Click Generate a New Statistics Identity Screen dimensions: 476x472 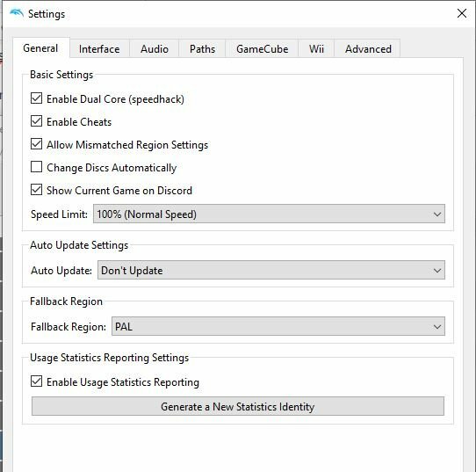(x=238, y=406)
